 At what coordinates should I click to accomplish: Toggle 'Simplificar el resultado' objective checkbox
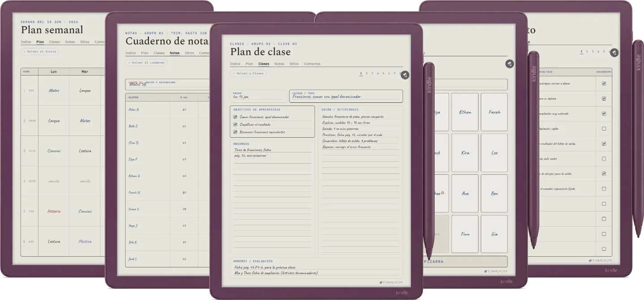click(235, 125)
